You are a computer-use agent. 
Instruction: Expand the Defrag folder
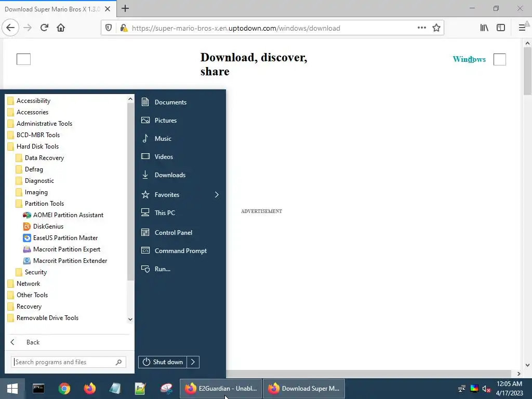(29, 169)
